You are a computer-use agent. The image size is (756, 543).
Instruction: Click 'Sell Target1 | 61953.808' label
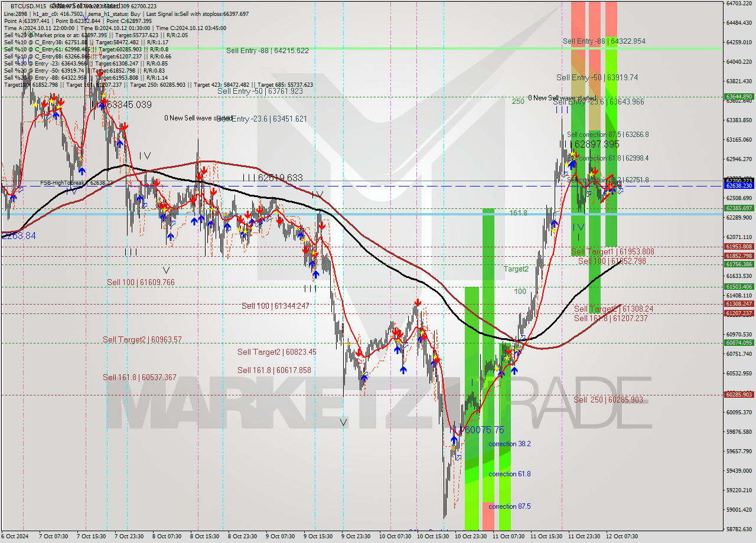pyautogui.click(x=612, y=251)
